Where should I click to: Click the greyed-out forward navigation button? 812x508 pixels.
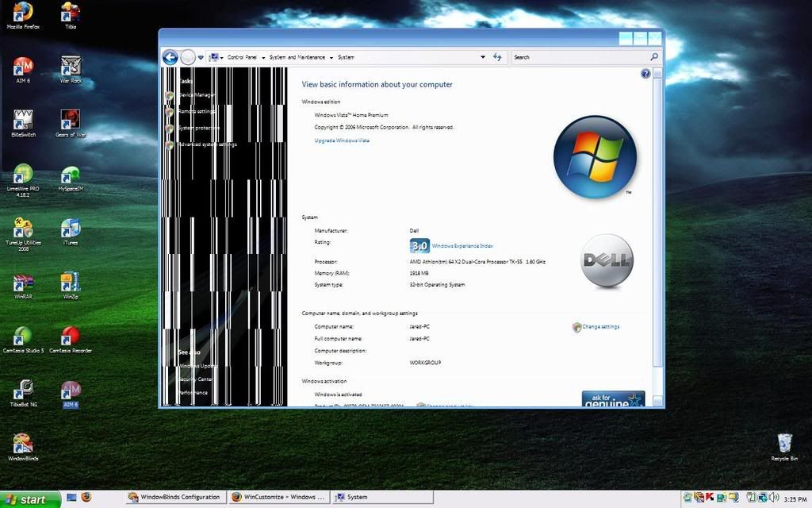click(x=188, y=57)
